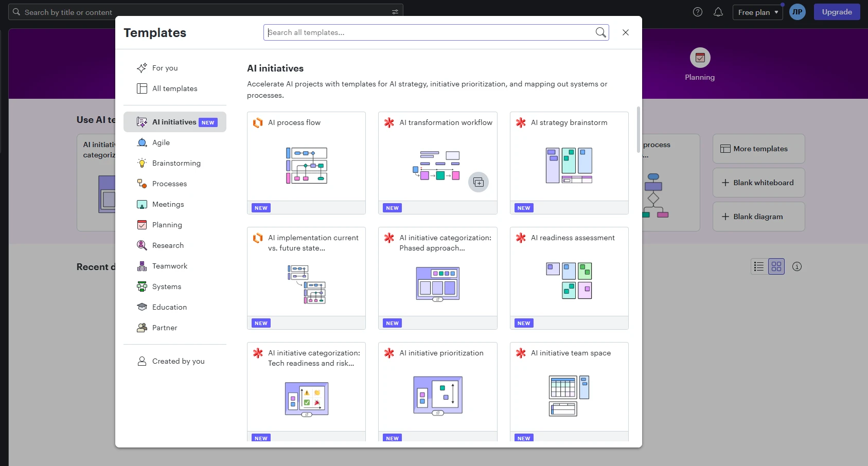Switch to grid view
Viewport: 868px width, 466px height.
[776, 266]
